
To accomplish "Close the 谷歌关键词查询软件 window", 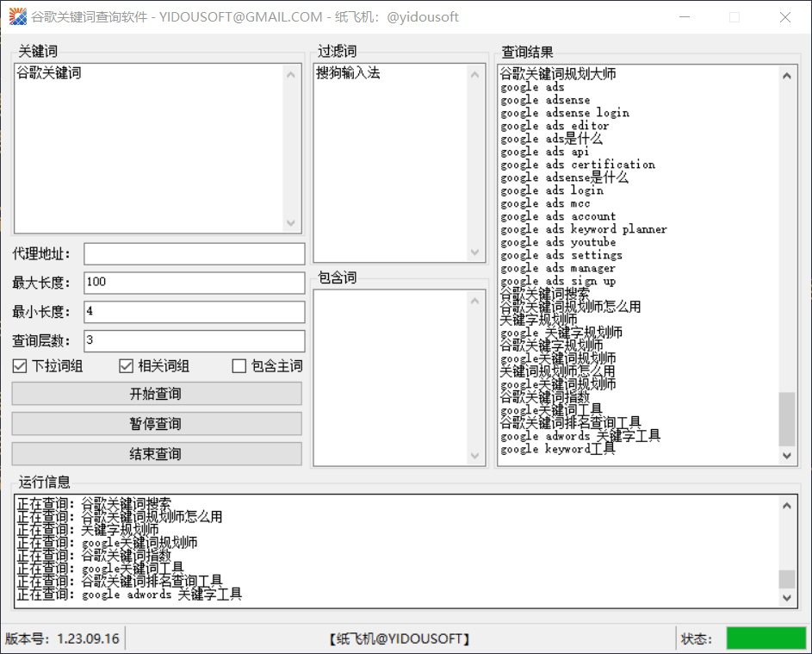I will pos(785,17).
